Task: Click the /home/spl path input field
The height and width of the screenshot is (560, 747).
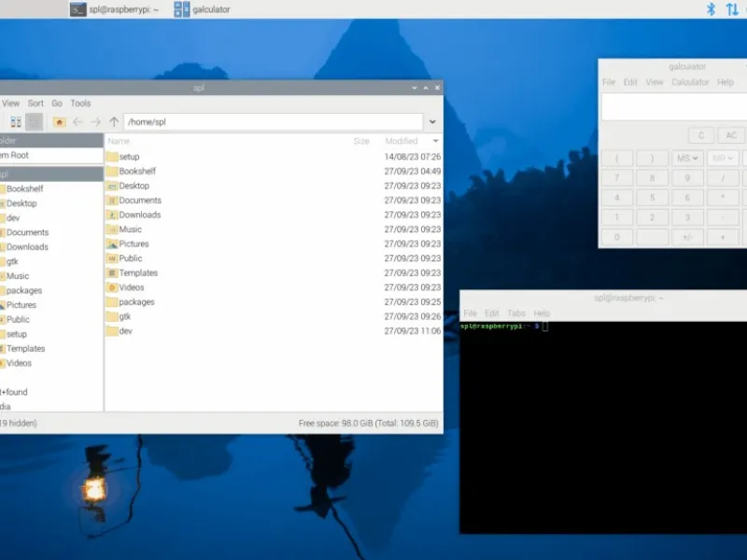Action: coord(273,122)
